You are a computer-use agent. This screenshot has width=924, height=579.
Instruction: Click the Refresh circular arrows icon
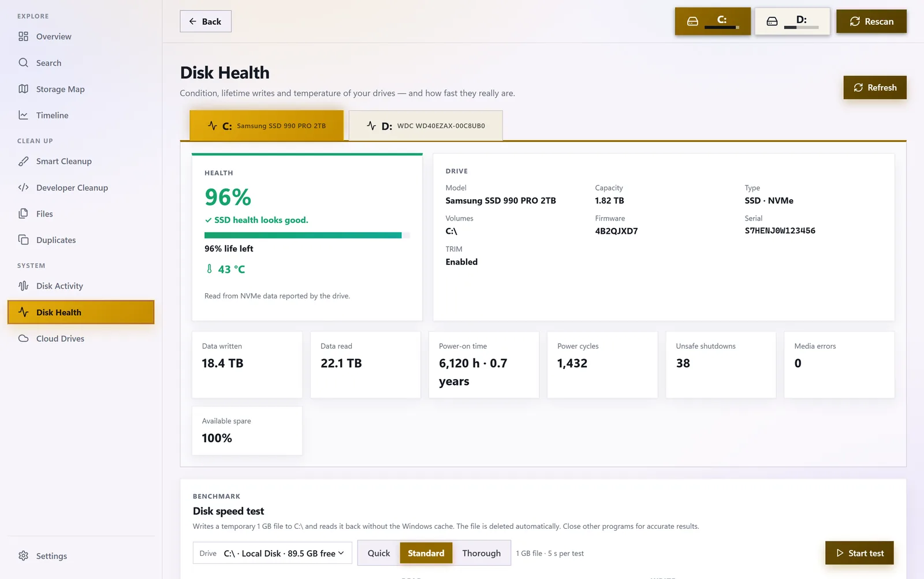[x=858, y=87]
